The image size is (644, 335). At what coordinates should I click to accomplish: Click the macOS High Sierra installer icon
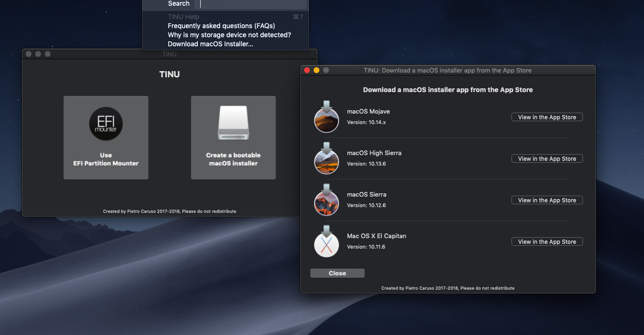pos(327,158)
